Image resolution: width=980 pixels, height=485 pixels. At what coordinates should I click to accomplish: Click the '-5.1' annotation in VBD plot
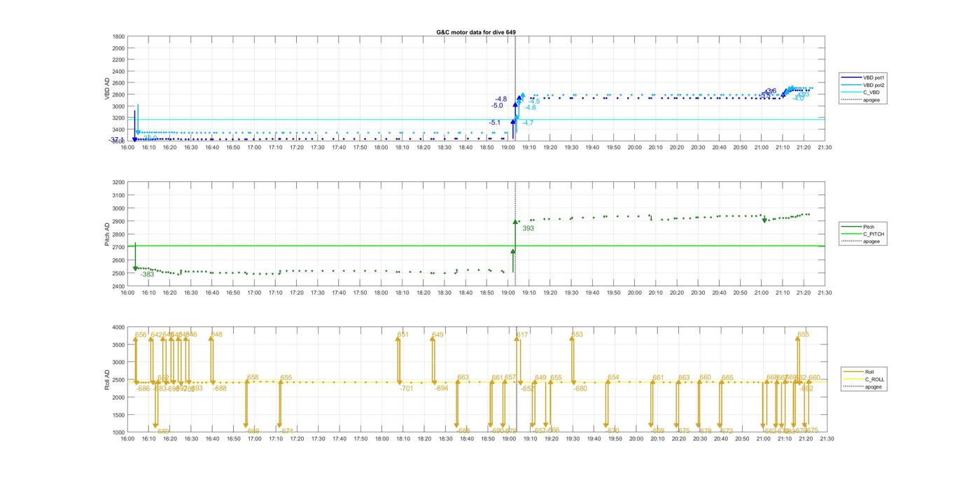[495, 122]
